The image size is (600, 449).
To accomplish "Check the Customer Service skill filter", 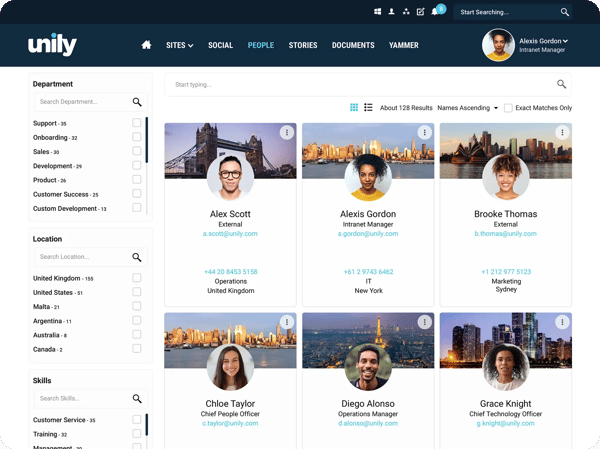I will pos(137,420).
